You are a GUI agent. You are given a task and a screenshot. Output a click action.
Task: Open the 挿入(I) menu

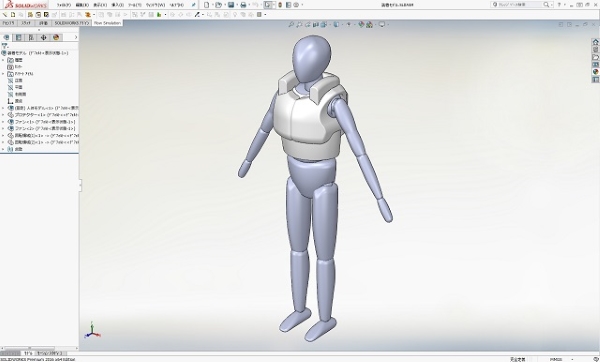(117, 5)
